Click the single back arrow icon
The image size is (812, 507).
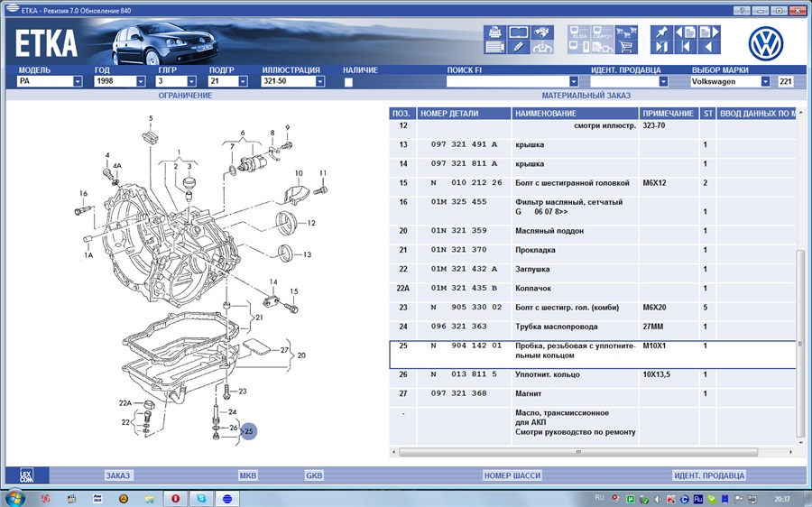coord(709,47)
